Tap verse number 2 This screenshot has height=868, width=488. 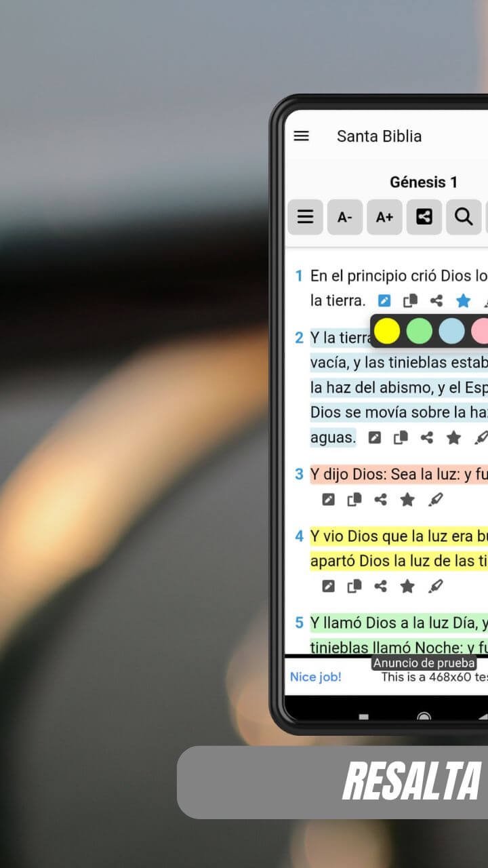tap(299, 338)
